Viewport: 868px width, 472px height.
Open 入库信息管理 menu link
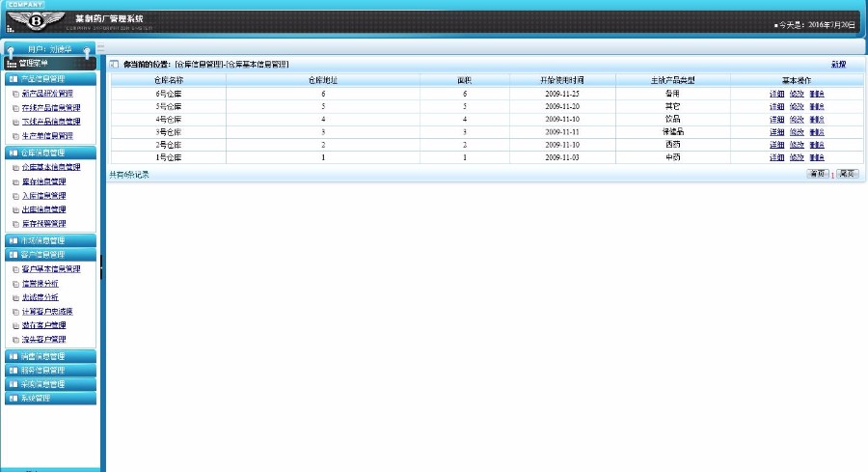click(43, 196)
